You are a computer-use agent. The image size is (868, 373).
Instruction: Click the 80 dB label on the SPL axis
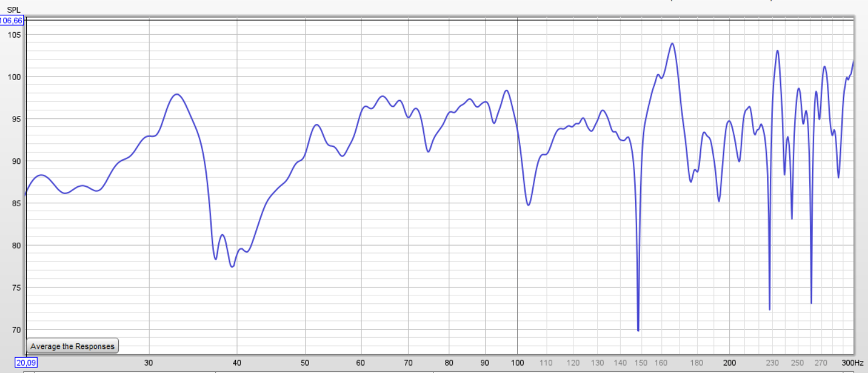pos(15,246)
